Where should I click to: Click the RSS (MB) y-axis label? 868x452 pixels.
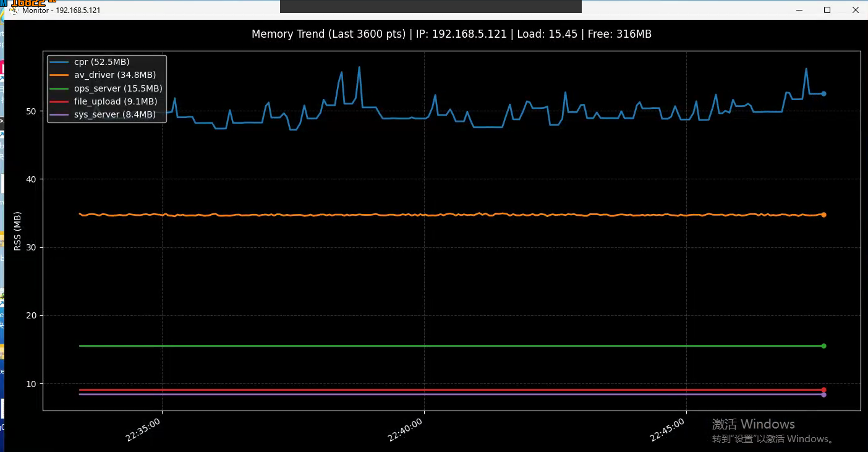pyautogui.click(x=17, y=231)
